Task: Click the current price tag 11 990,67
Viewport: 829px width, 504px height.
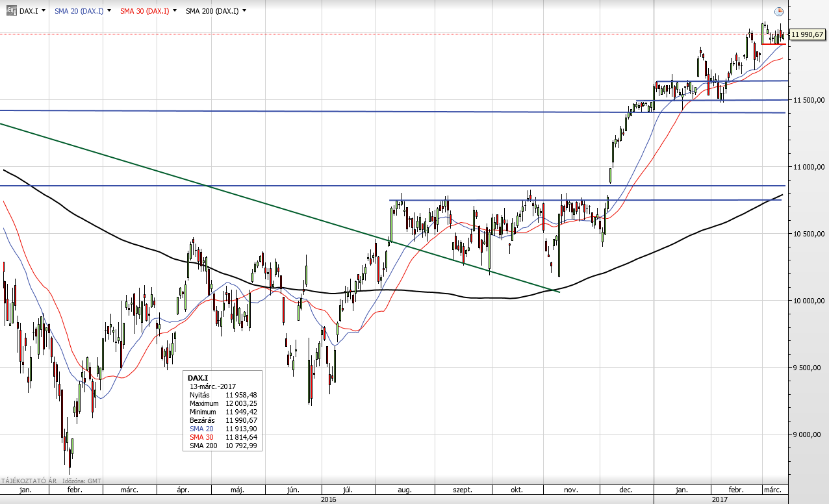Action: coord(808,34)
